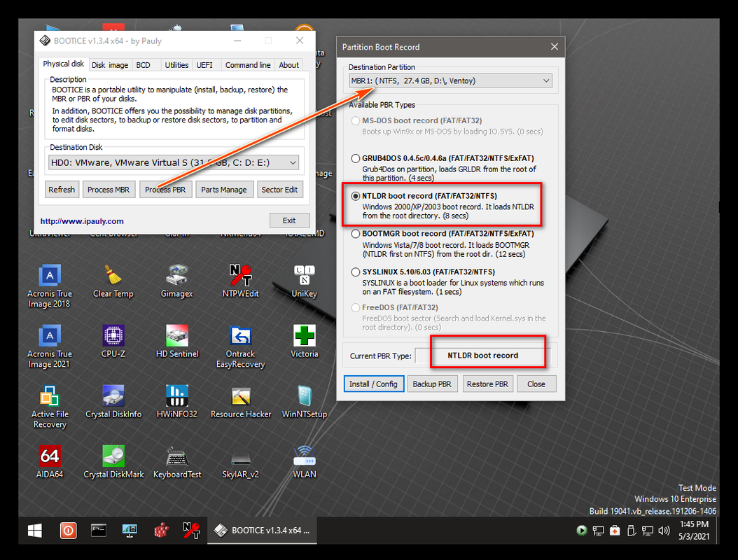The width and height of the screenshot is (738, 560).
Task: Launch HWiNFO32 desktop icon
Action: coord(177,402)
